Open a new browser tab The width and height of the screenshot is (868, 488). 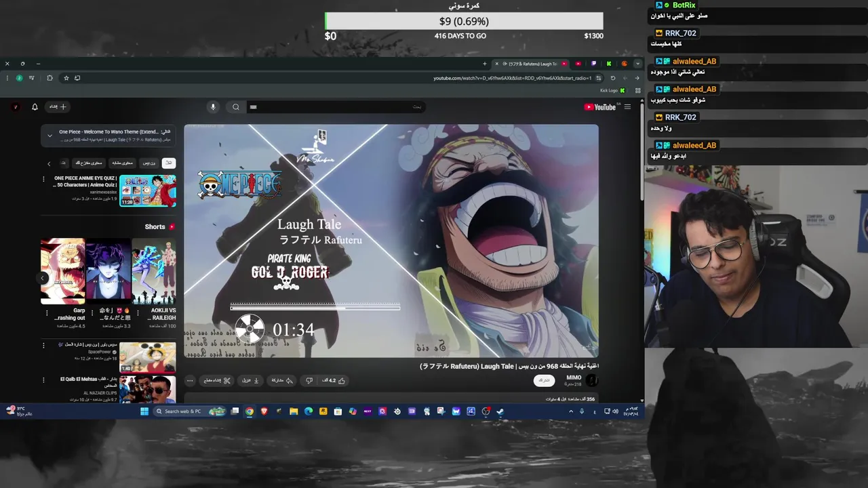pos(484,64)
